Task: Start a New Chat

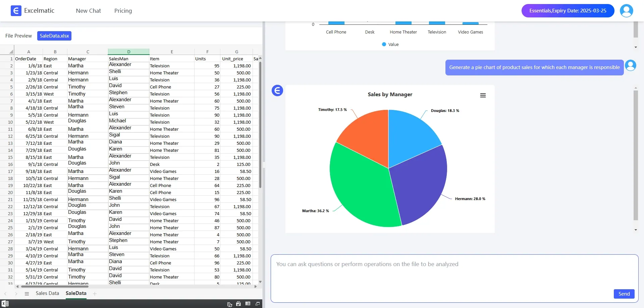Action: tap(88, 11)
